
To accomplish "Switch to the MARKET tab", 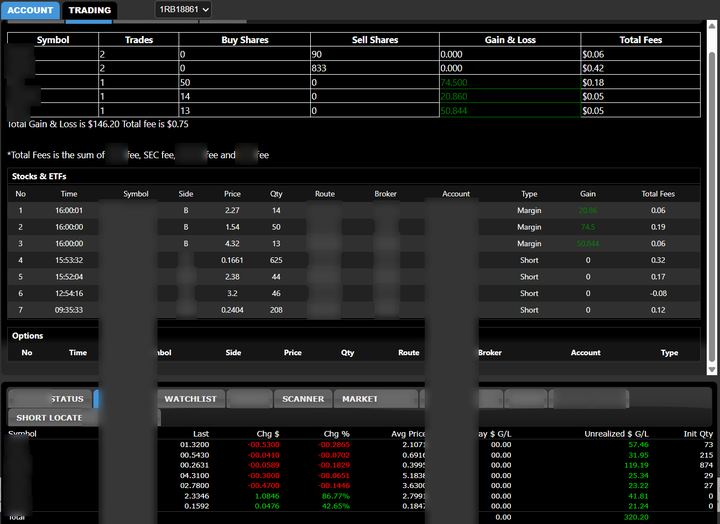I will tap(376, 399).
